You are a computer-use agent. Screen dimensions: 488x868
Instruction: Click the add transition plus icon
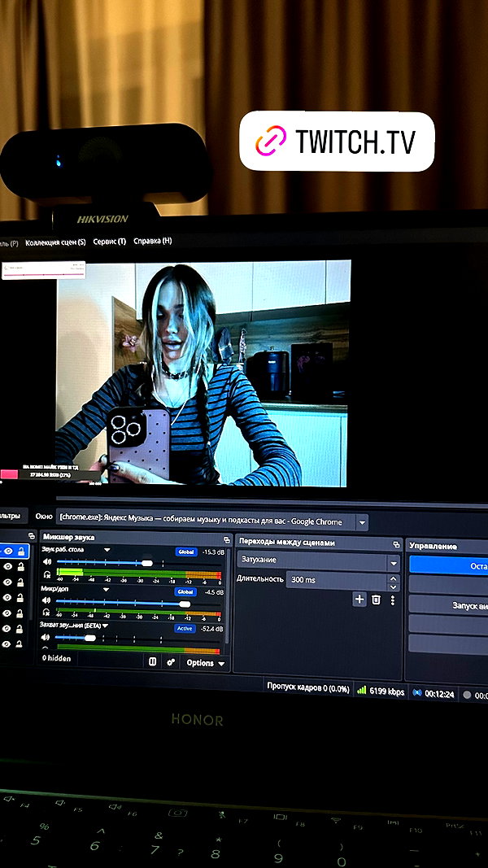click(x=359, y=599)
